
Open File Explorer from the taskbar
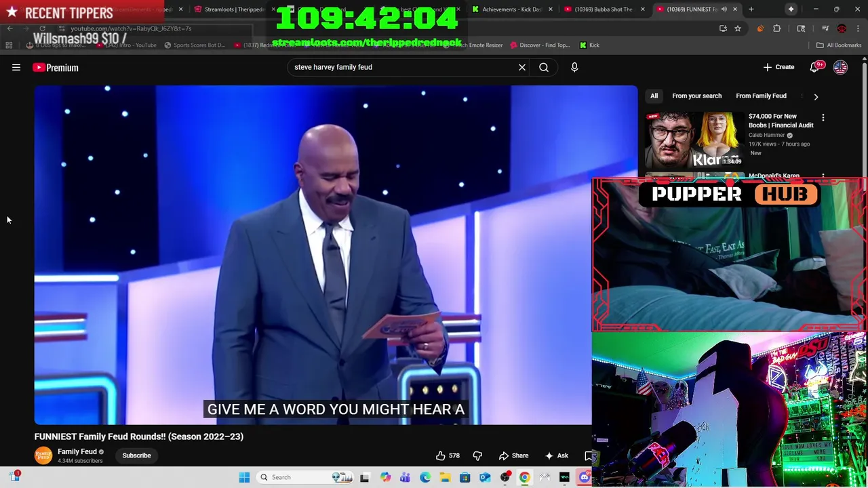tap(445, 477)
